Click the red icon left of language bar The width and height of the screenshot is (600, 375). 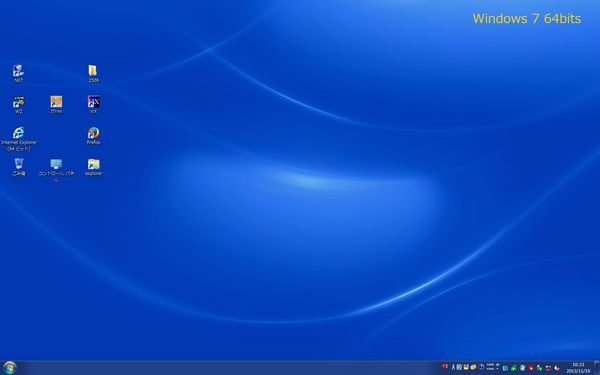coord(445,366)
